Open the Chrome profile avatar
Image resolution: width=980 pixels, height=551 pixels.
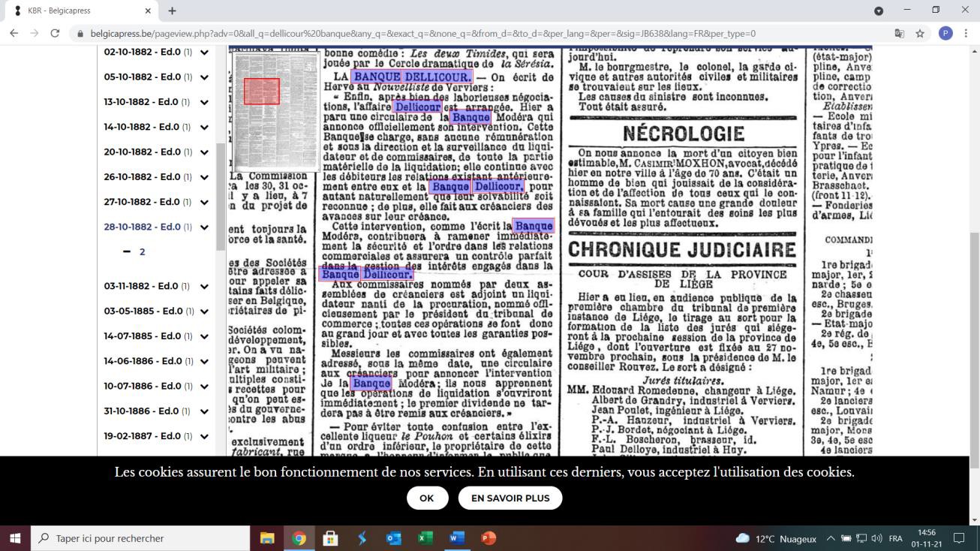pyautogui.click(x=945, y=33)
